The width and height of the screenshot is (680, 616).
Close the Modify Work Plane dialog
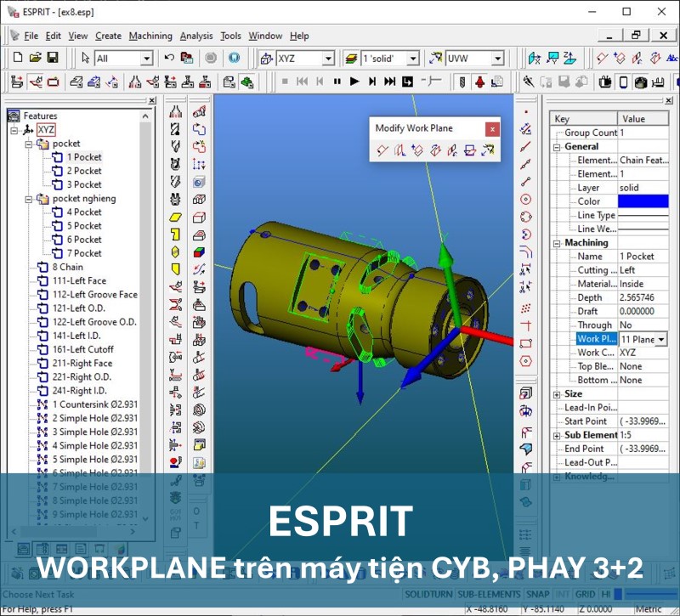coord(492,129)
